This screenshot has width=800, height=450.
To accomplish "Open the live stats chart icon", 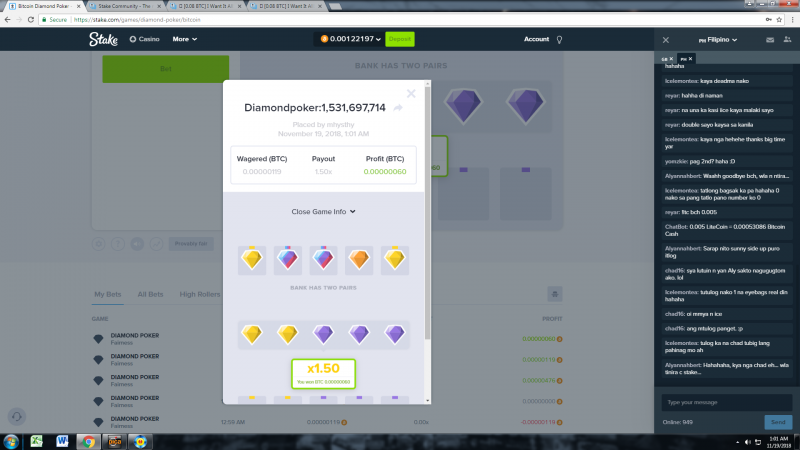I will coord(156,244).
